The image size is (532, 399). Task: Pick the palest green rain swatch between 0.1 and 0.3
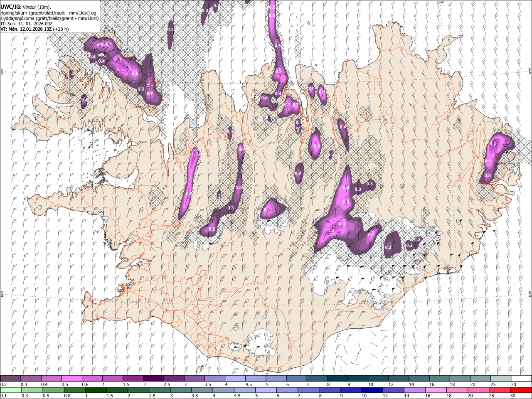[11, 390]
